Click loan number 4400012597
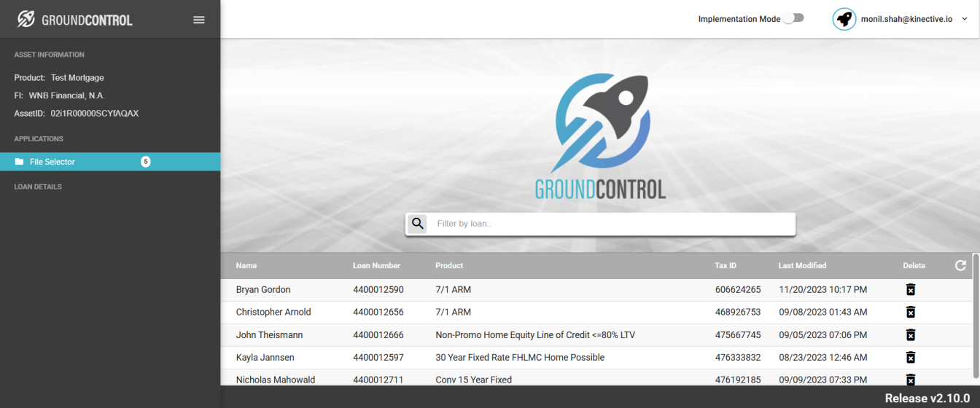Screen dimensions: 980x408 point(378,358)
